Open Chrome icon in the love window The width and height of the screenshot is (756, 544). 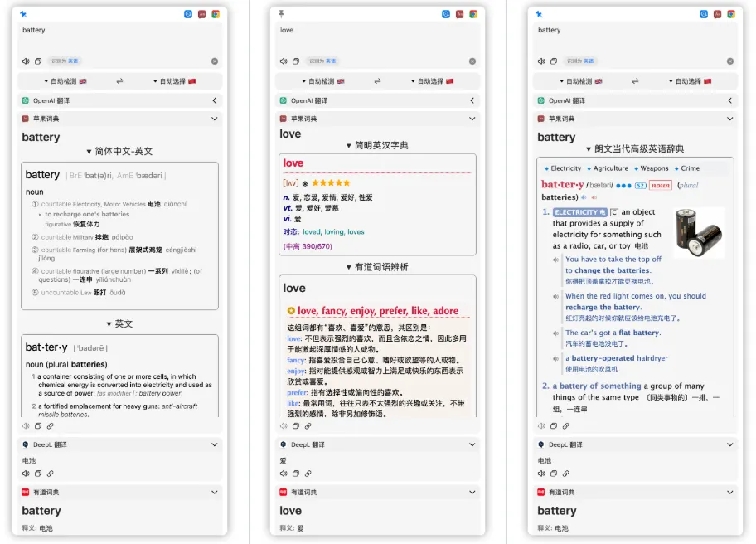click(x=473, y=14)
